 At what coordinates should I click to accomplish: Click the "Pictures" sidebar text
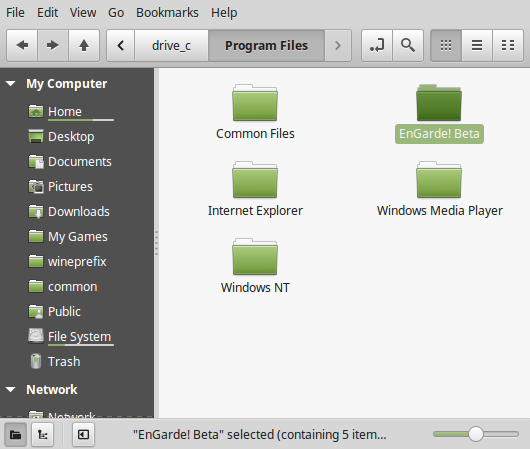pyautogui.click(x=70, y=187)
